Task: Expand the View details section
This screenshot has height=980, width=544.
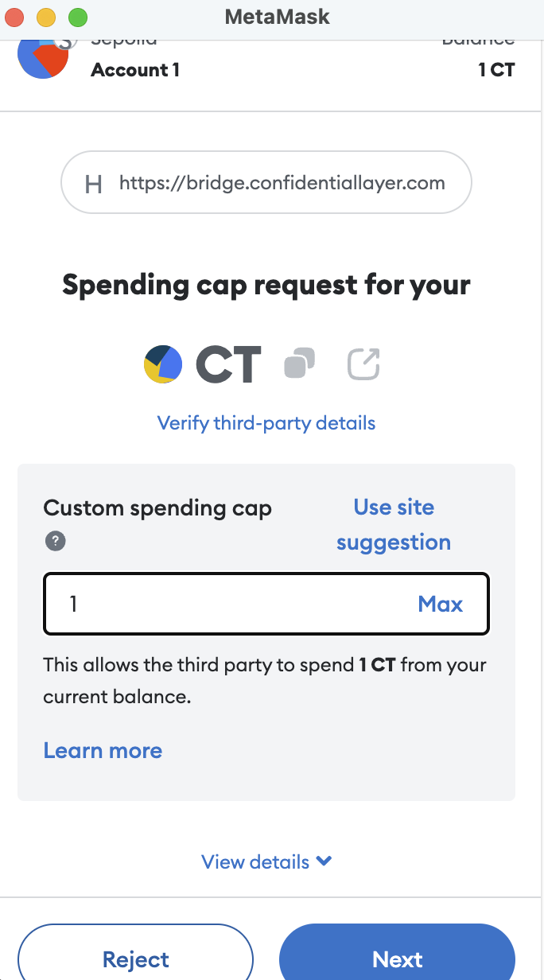Action: coord(266,861)
